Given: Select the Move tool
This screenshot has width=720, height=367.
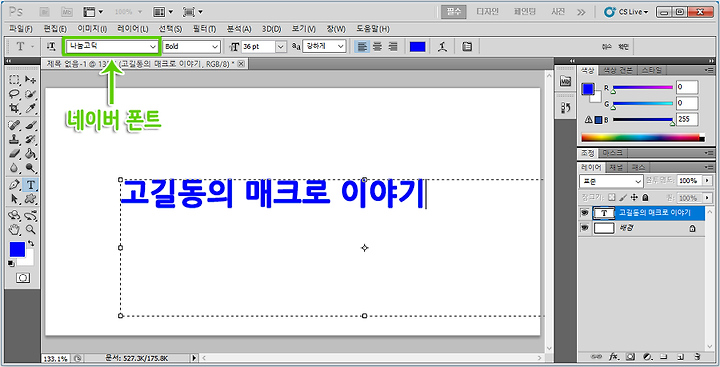Looking at the screenshot, I should 31,80.
